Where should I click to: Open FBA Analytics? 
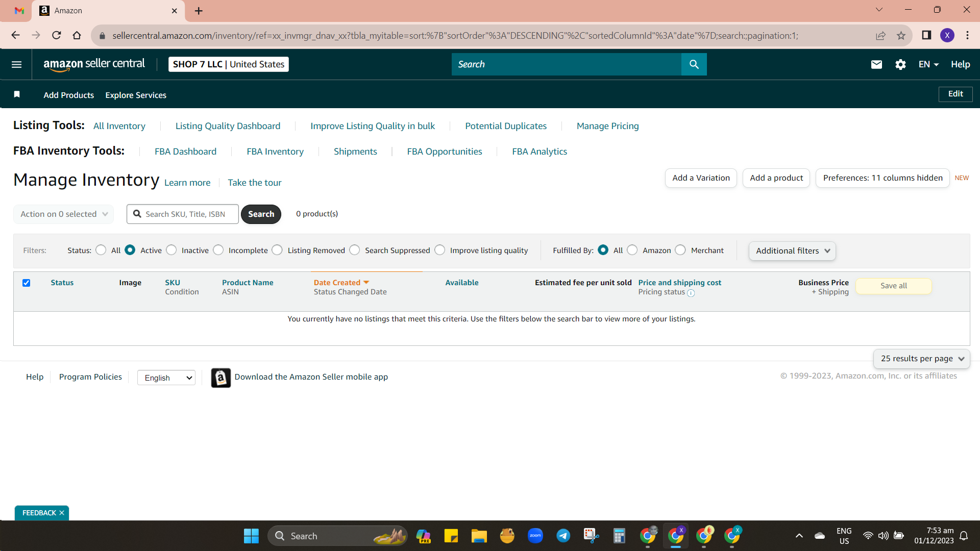(x=540, y=152)
